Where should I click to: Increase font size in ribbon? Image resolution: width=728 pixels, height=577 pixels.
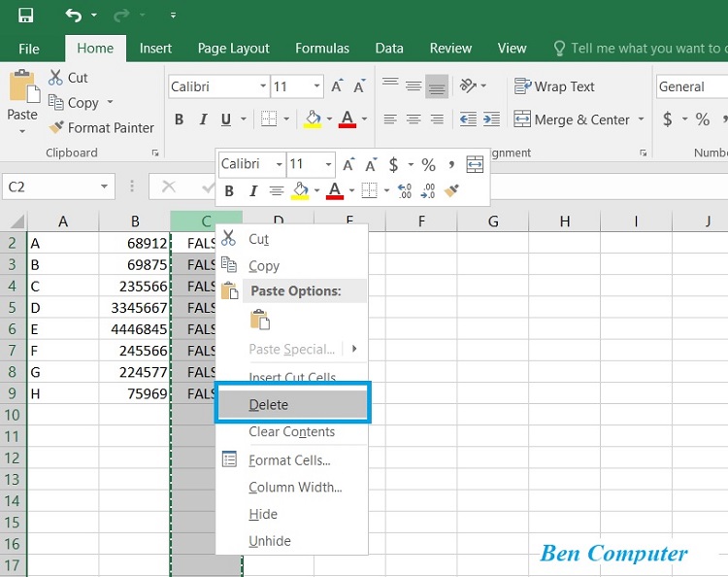click(337, 85)
